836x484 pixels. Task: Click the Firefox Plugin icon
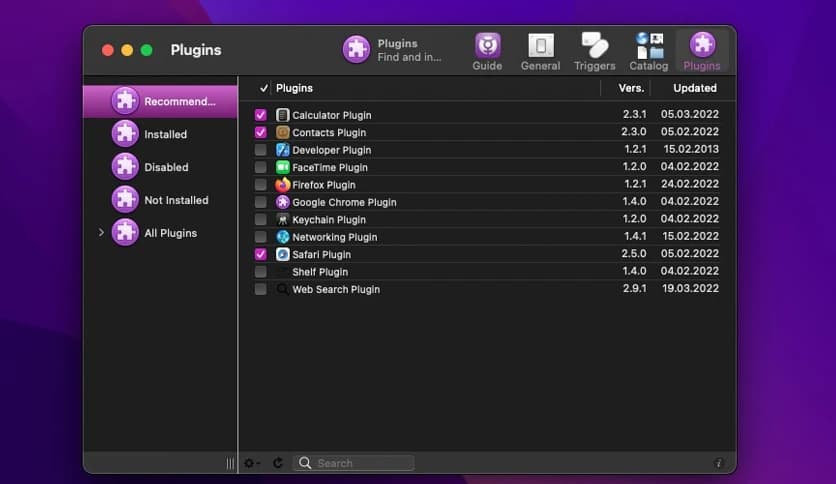click(x=283, y=185)
